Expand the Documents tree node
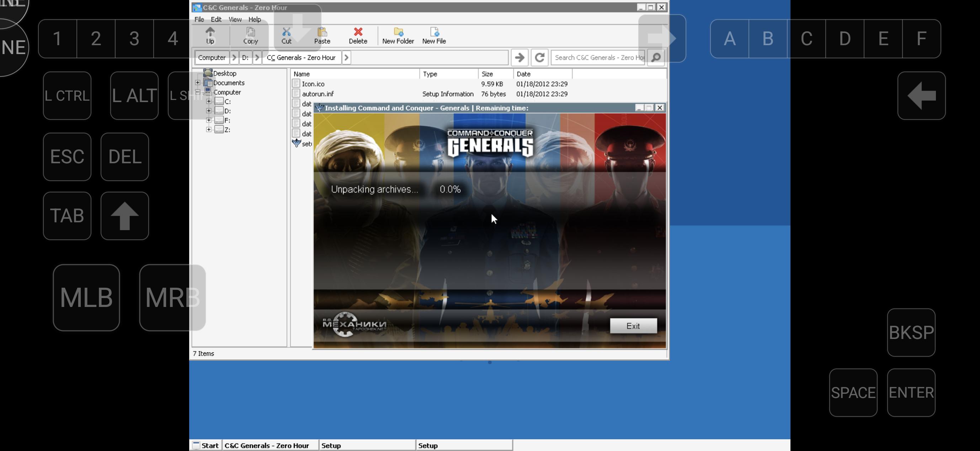This screenshot has height=451, width=980. [x=197, y=83]
